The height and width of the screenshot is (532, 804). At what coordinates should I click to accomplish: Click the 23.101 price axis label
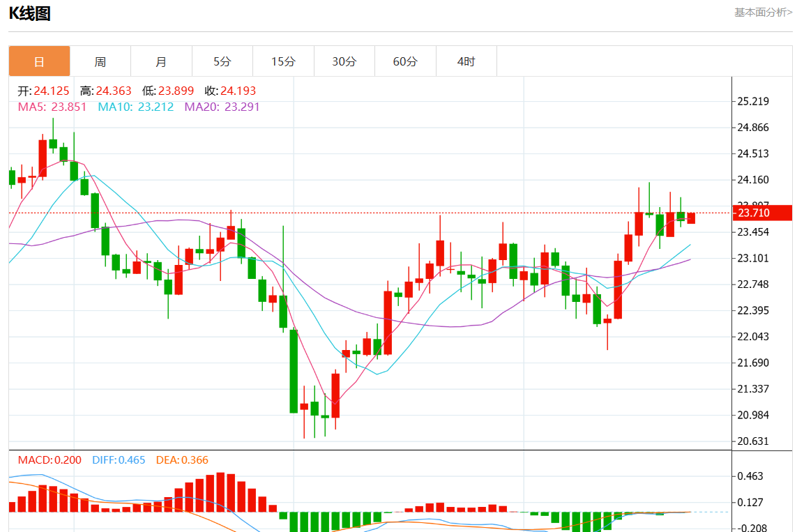click(752, 258)
